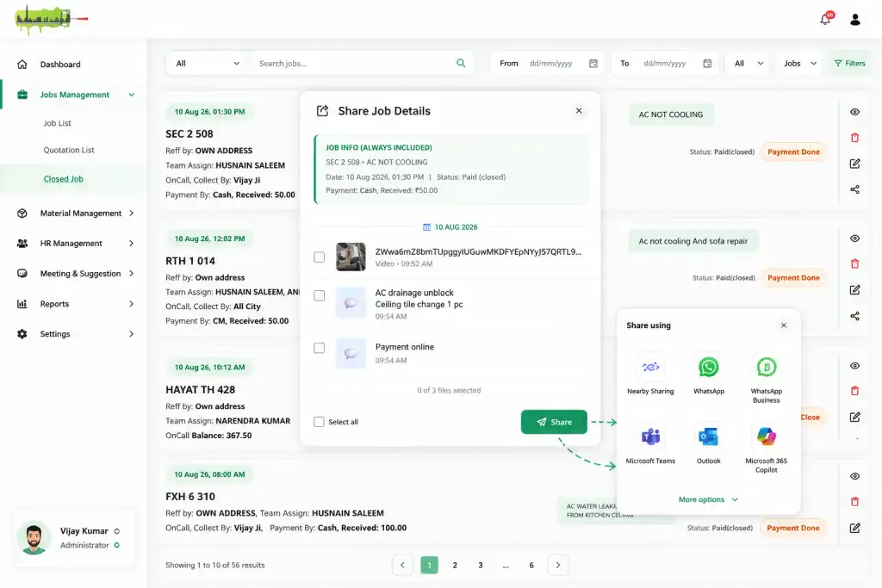Edit the RTH 1 014 job
882x588 pixels.
click(x=854, y=290)
